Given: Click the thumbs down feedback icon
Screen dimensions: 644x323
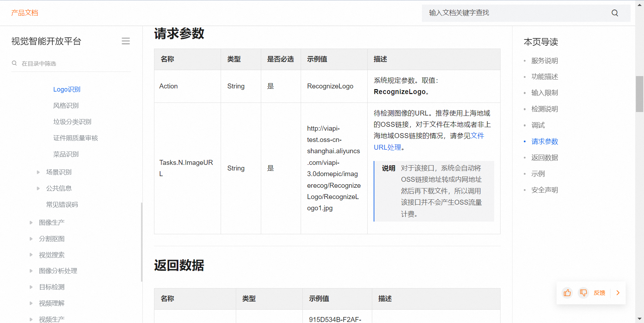Looking at the screenshot, I should [583, 293].
